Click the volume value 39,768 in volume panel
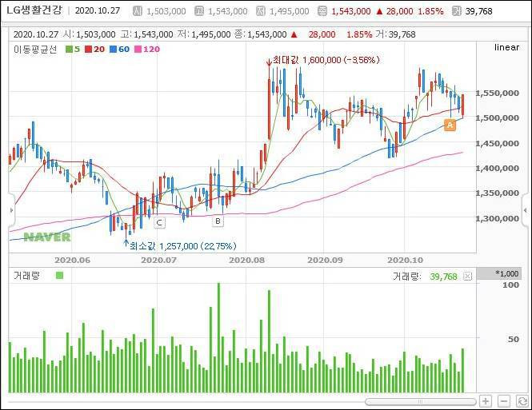This screenshot has width=532, height=410. (x=443, y=277)
